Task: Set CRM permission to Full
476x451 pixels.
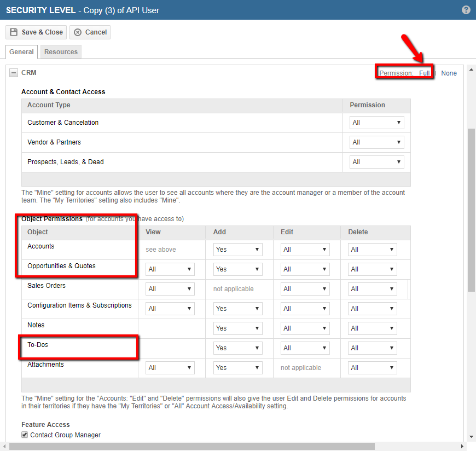Action: (425, 73)
